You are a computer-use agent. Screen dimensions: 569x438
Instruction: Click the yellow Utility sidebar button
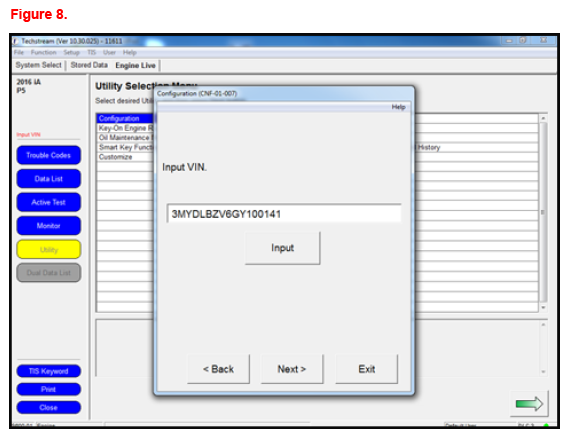coord(49,249)
